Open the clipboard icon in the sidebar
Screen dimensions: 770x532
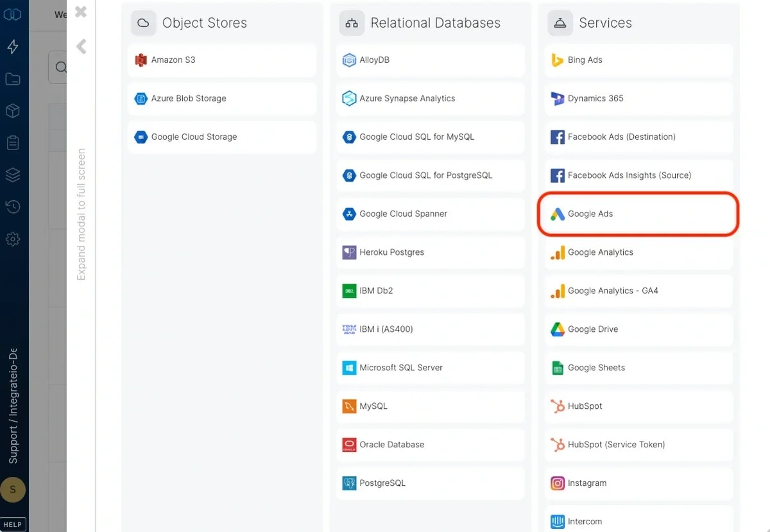[13, 142]
